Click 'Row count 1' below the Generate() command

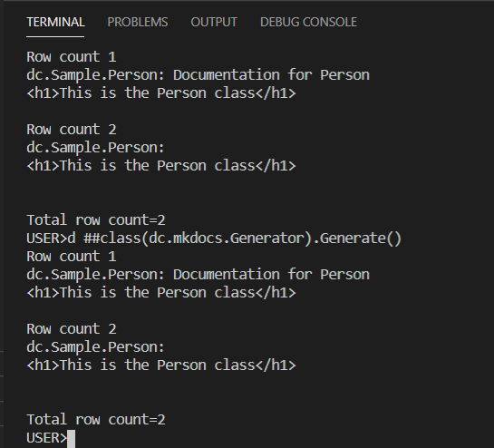72,257
